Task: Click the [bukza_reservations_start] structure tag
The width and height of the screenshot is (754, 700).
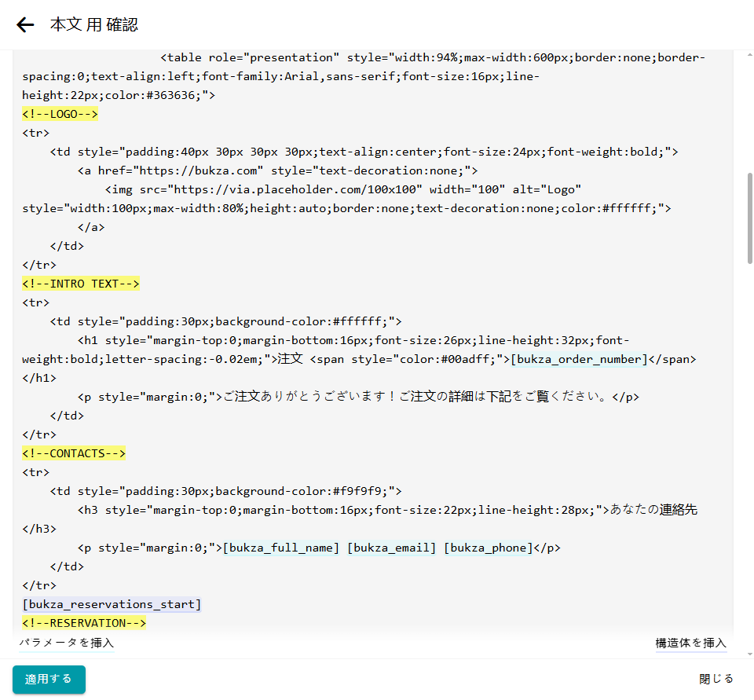Action: 112,604
